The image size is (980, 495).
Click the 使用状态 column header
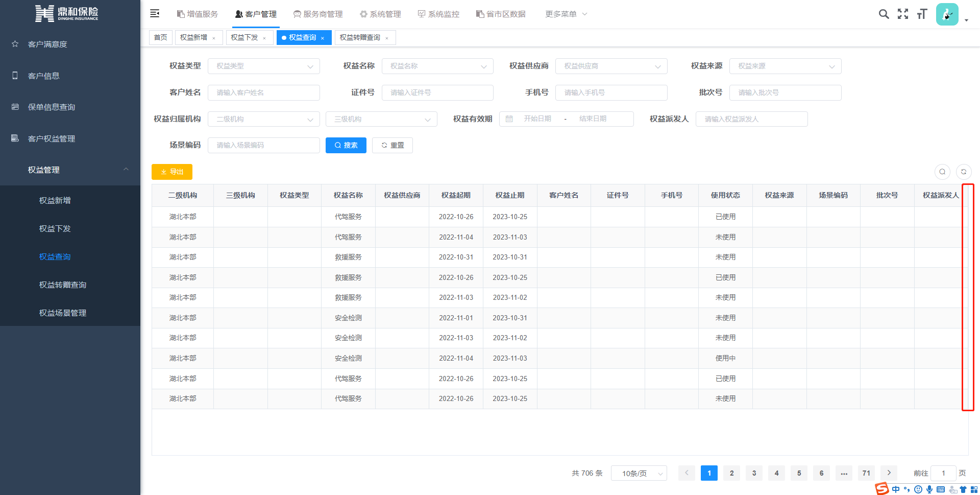pos(725,195)
